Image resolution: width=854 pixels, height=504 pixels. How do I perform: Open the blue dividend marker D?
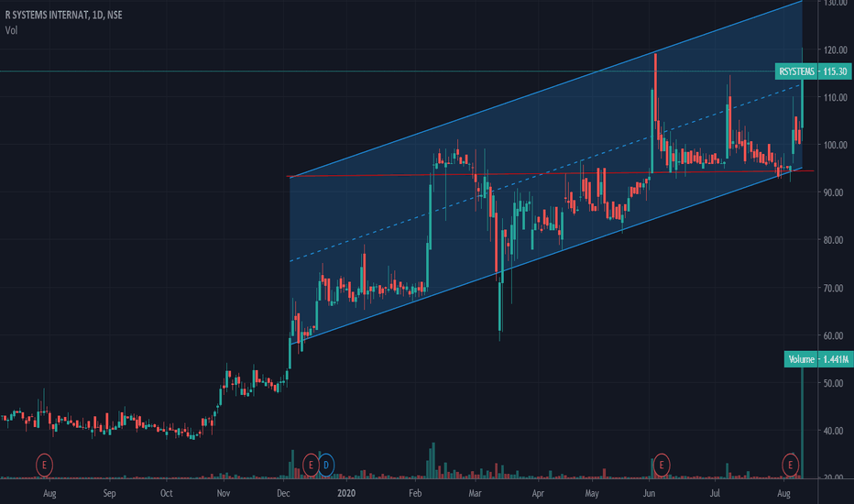point(325,466)
